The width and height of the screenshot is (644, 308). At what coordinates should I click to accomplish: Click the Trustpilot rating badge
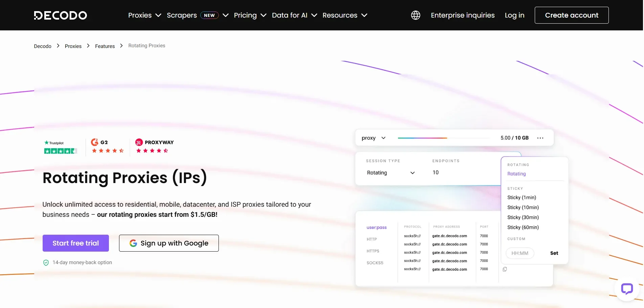[61, 147]
